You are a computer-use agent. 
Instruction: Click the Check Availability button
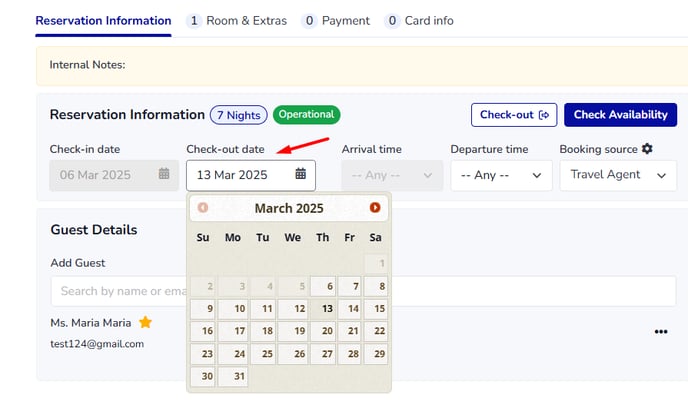(x=620, y=115)
